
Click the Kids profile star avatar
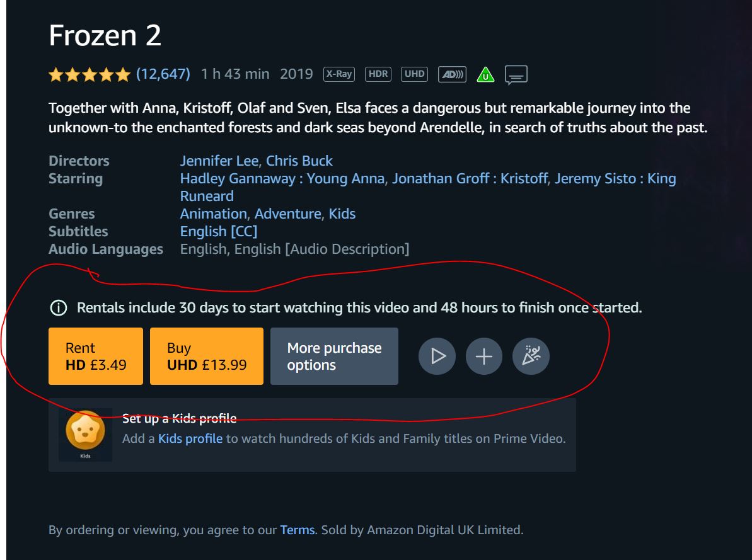(x=85, y=431)
